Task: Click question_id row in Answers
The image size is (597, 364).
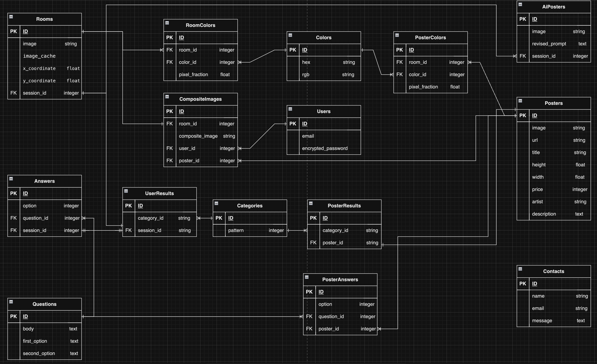Action: tap(44, 218)
